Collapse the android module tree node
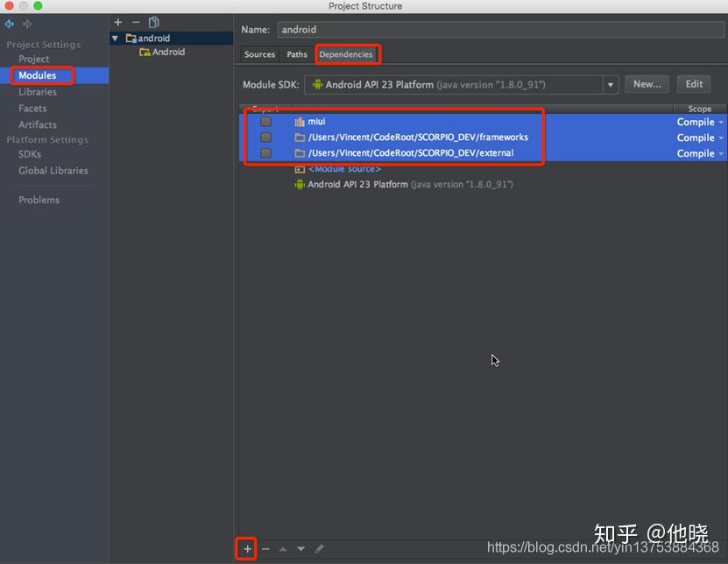 pyautogui.click(x=115, y=38)
